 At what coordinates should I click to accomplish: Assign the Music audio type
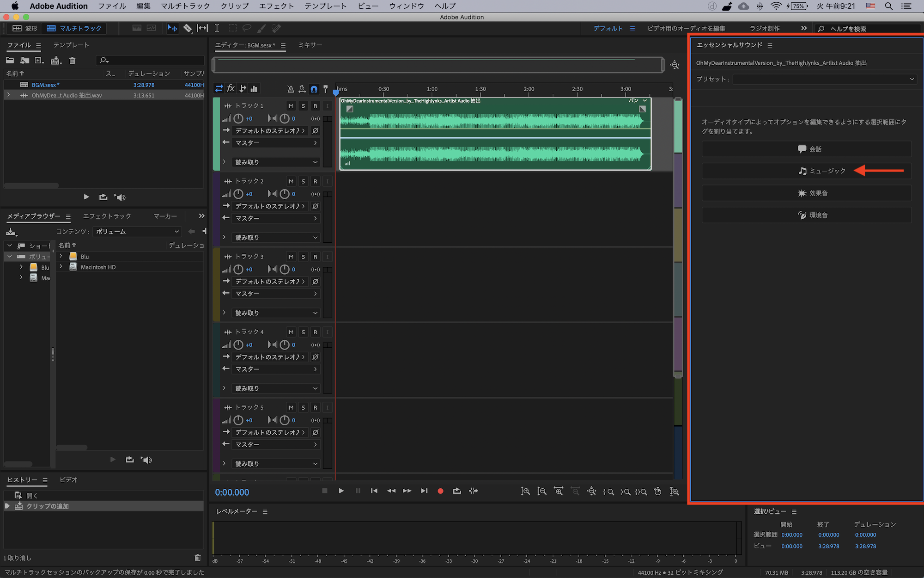coord(806,171)
